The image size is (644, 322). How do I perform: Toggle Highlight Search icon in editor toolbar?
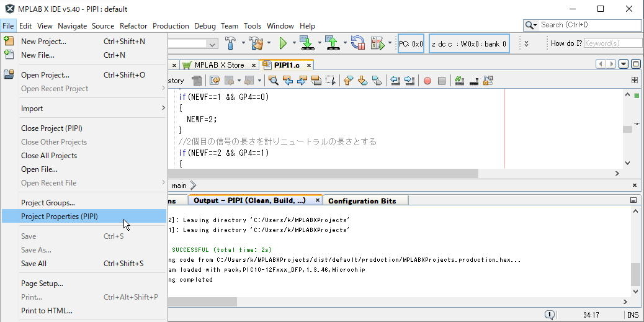tap(316, 81)
